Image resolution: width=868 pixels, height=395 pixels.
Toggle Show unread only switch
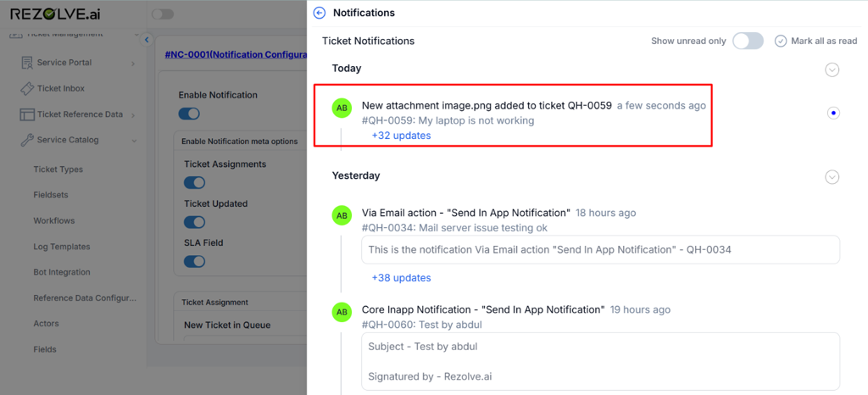tap(748, 41)
